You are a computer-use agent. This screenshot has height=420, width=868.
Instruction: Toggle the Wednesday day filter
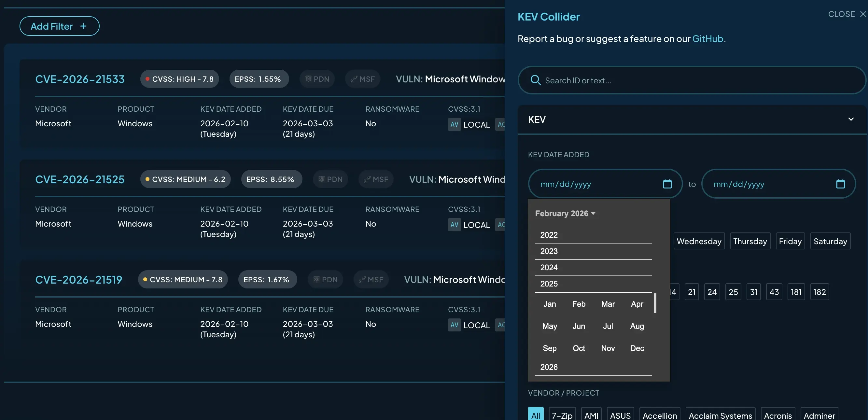click(699, 241)
